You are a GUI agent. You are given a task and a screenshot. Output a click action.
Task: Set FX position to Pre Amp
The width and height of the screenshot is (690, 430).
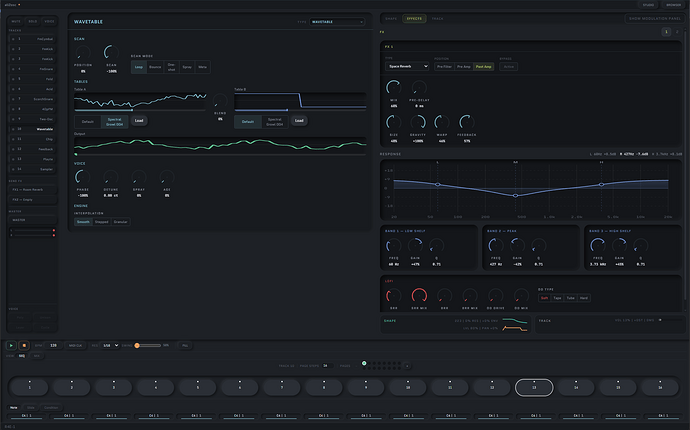tap(463, 66)
